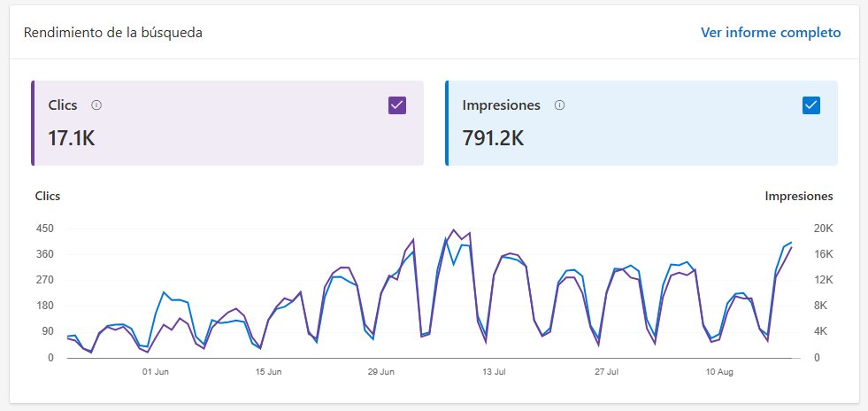868x411 pixels.
Task: Click the 90 label on the clicks axis
Action: click(x=48, y=332)
